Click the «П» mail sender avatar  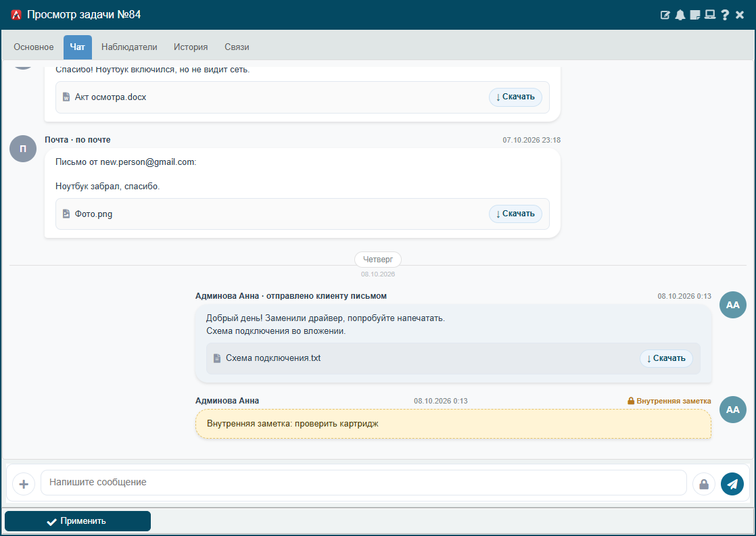(x=23, y=149)
